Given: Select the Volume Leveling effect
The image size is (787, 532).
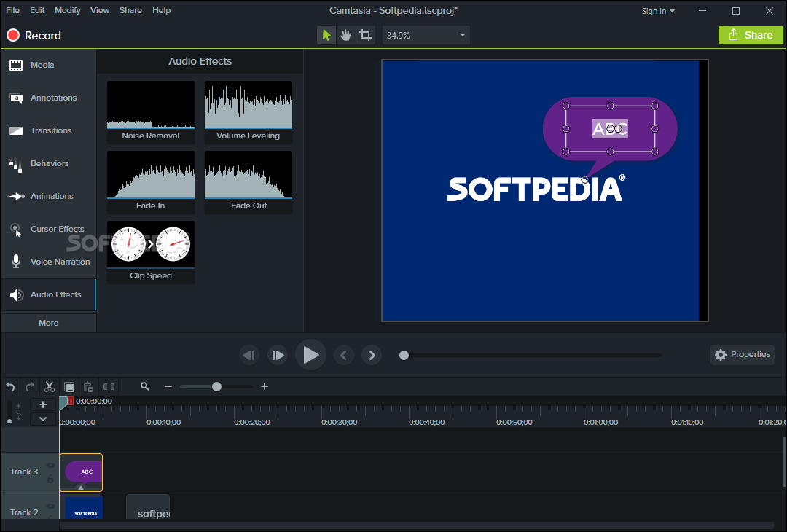Looking at the screenshot, I should [248, 112].
